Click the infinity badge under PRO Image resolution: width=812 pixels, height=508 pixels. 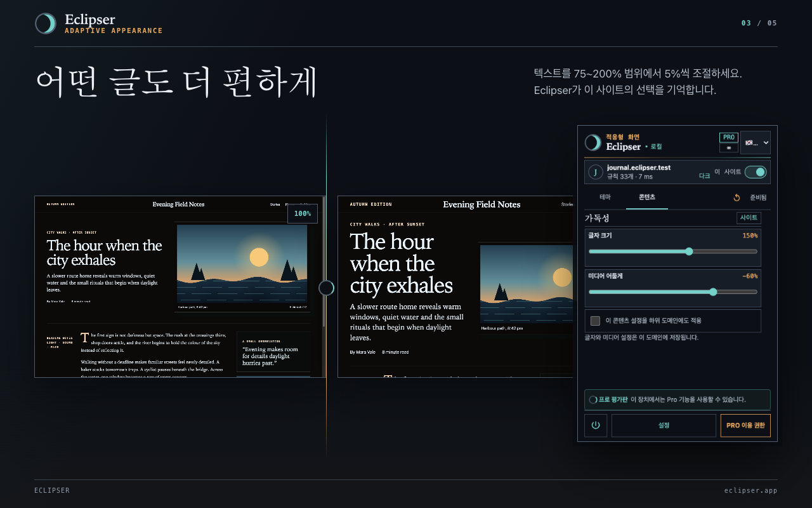click(728, 148)
